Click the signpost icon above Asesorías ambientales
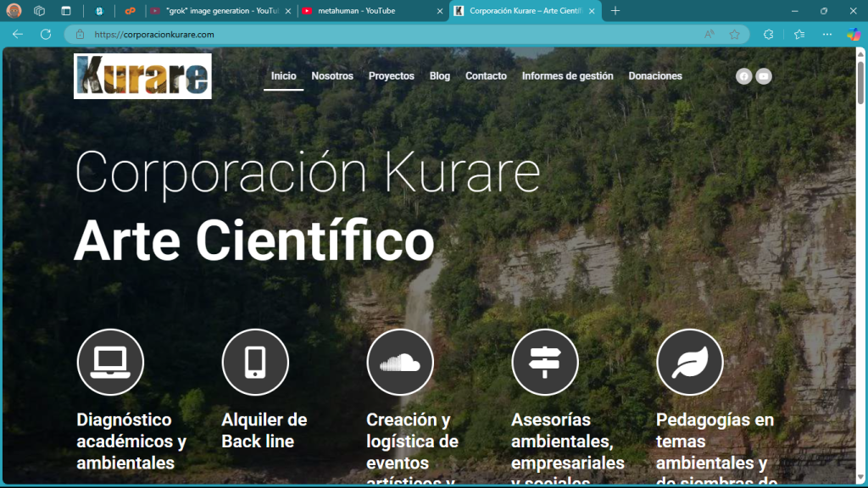Image resolution: width=868 pixels, height=488 pixels. (545, 362)
